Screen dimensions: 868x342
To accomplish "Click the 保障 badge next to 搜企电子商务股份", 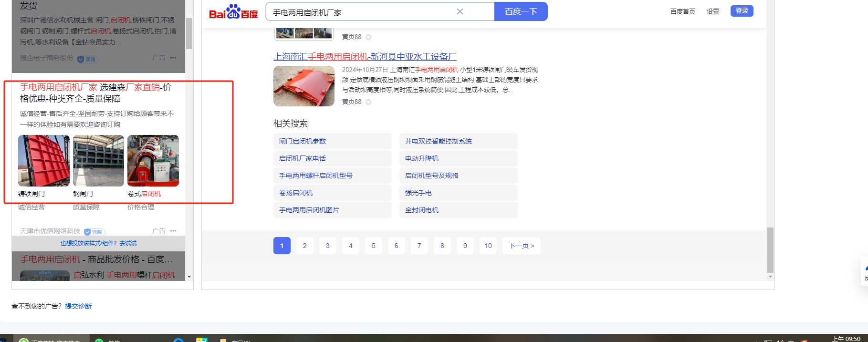I will (87, 59).
